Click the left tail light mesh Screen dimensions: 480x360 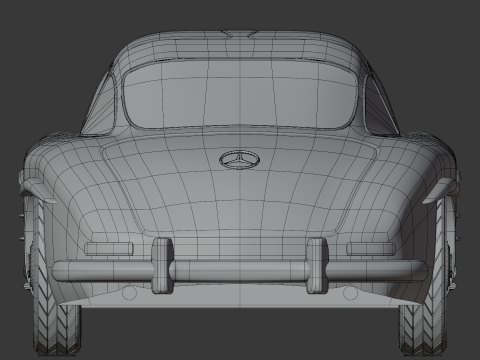(109, 249)
